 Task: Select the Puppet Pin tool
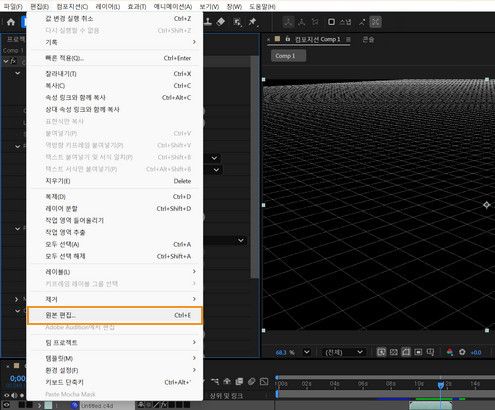tap(252, 22)
